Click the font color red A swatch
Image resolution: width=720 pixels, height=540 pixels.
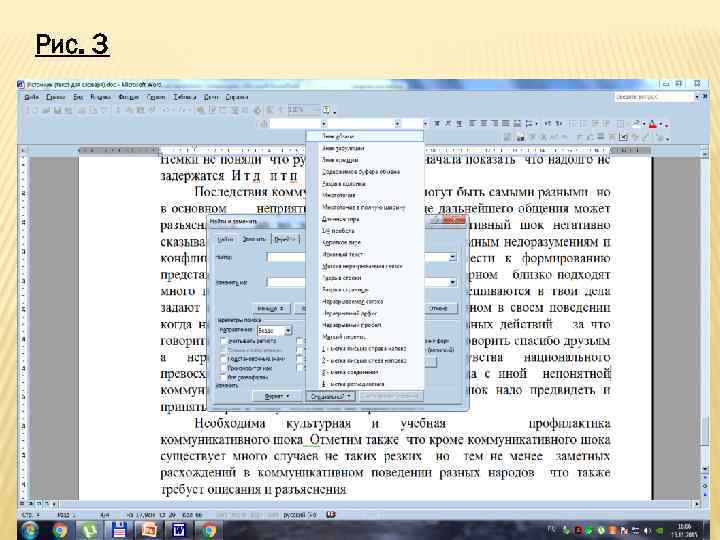tap(654, 124)
